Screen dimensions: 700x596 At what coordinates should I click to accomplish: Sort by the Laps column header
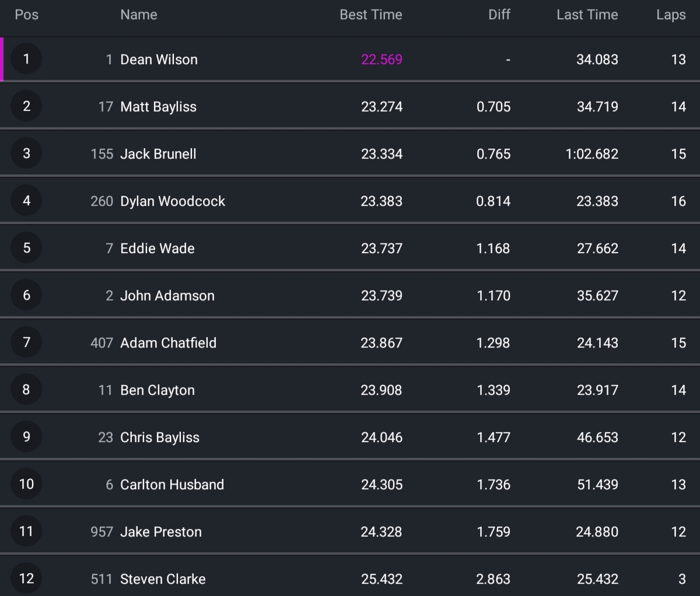671,15
